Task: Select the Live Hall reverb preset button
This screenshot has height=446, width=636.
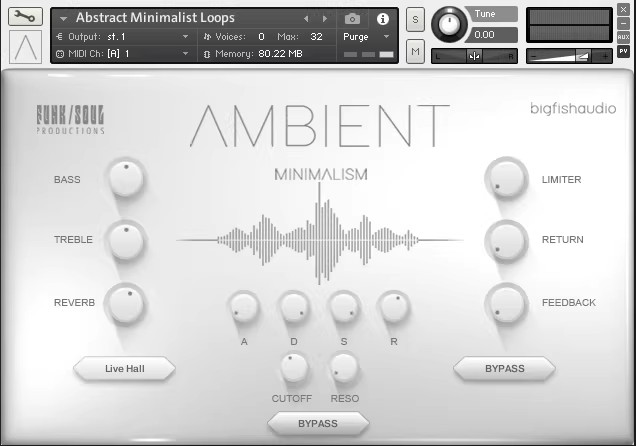Action: click(125, 369)
